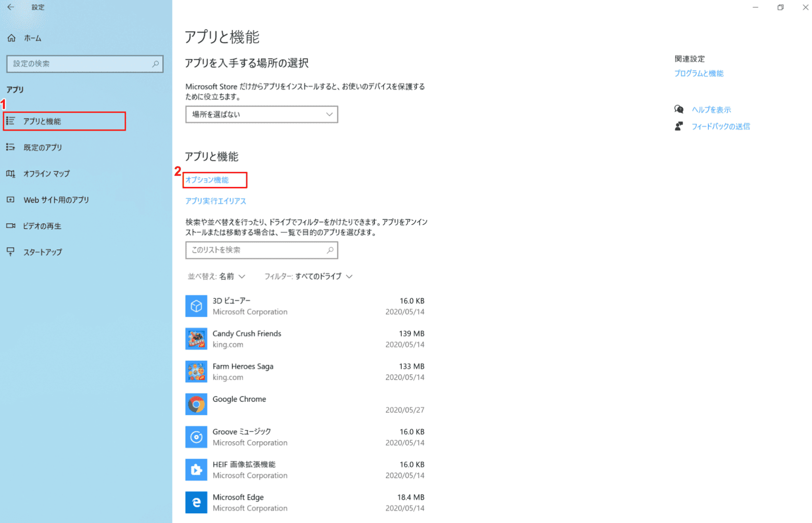Open the プログラムと機能 related settings link
This screenshot has width=812, height=523.
point(699,73)
